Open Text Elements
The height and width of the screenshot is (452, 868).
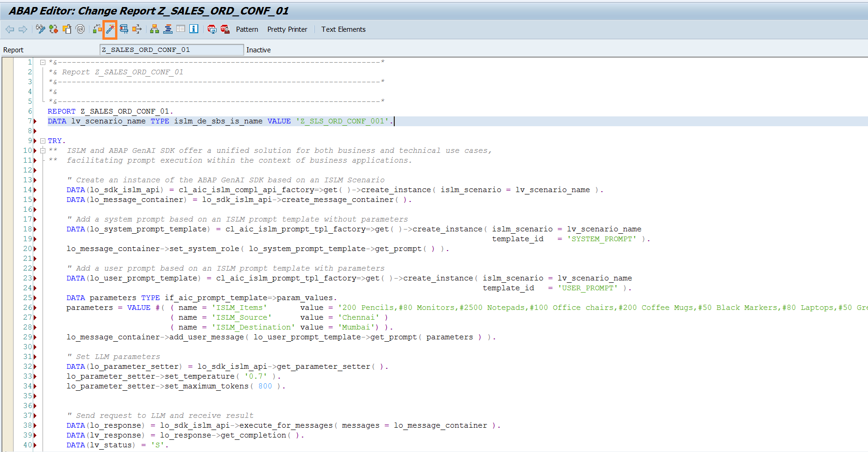343,29
